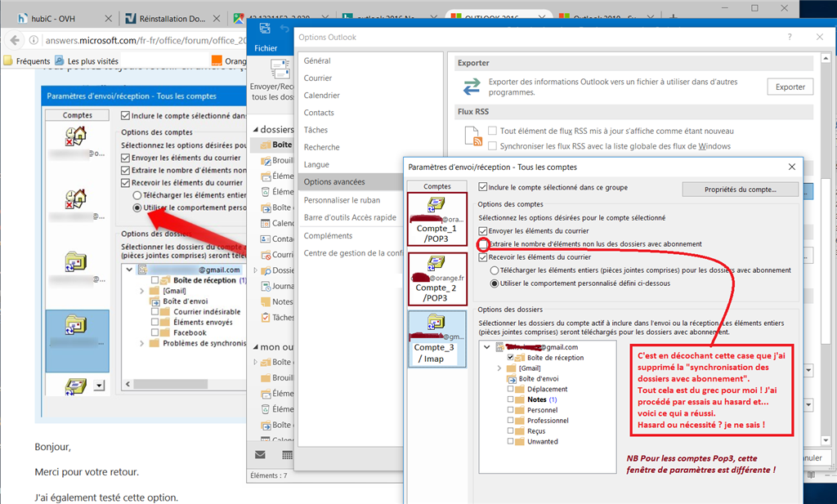Enable Tout élément de flux RSS mis à jour checkbox
Screen dimensions: 837x504
(492, 131)
